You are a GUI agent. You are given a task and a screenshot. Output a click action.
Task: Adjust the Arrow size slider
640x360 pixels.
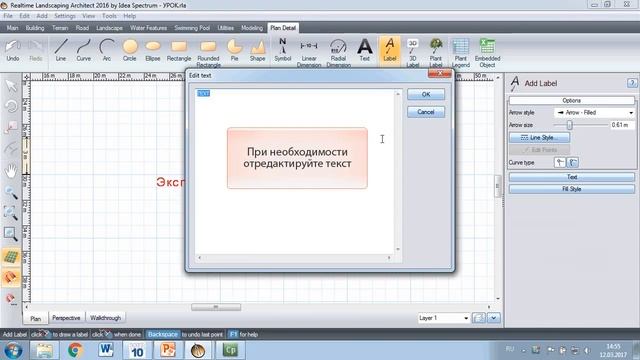tap(569, 125)
